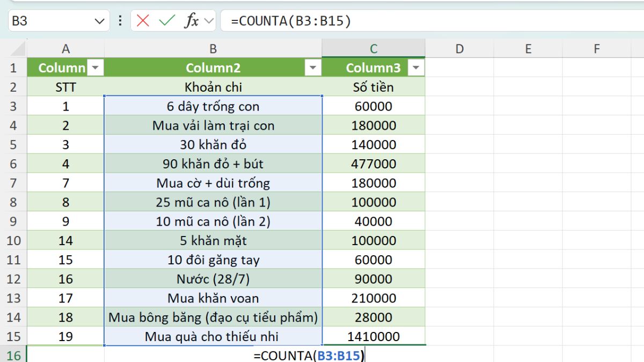Click the Select All corner triangle
The height and width of the screenshot is (362, 644).
pyautogui.click(x=17, y=49)
